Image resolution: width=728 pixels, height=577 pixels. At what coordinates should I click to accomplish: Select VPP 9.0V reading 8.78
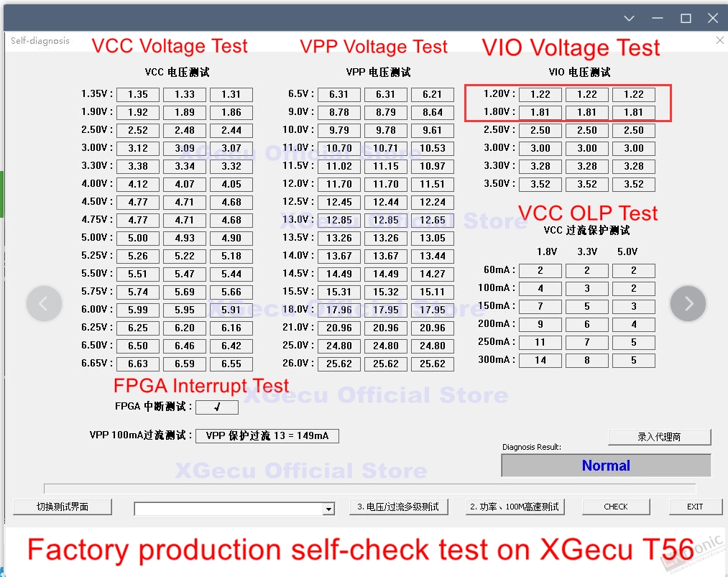(x=339, y=112)
